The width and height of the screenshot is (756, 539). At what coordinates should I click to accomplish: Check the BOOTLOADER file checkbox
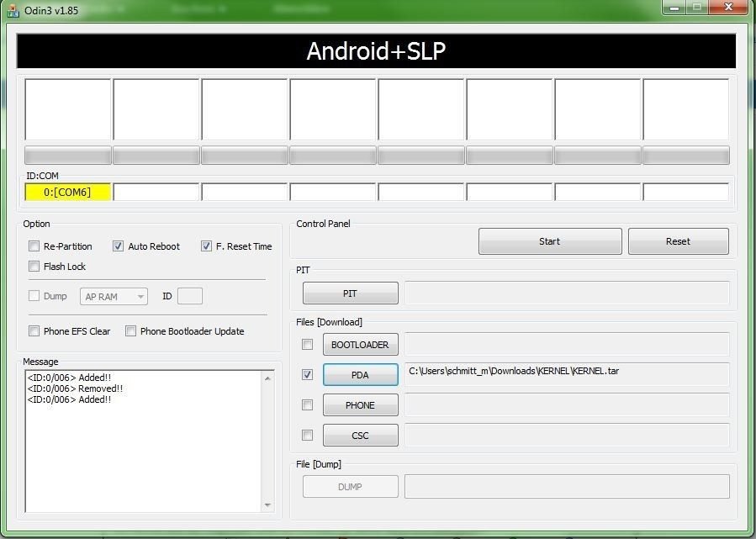click(x=307, y=344)
